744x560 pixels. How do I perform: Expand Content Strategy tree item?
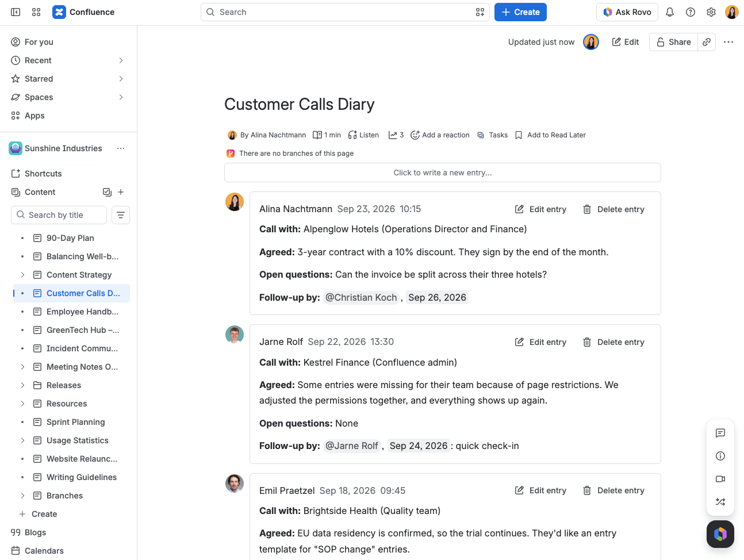(x=22, y=275)
